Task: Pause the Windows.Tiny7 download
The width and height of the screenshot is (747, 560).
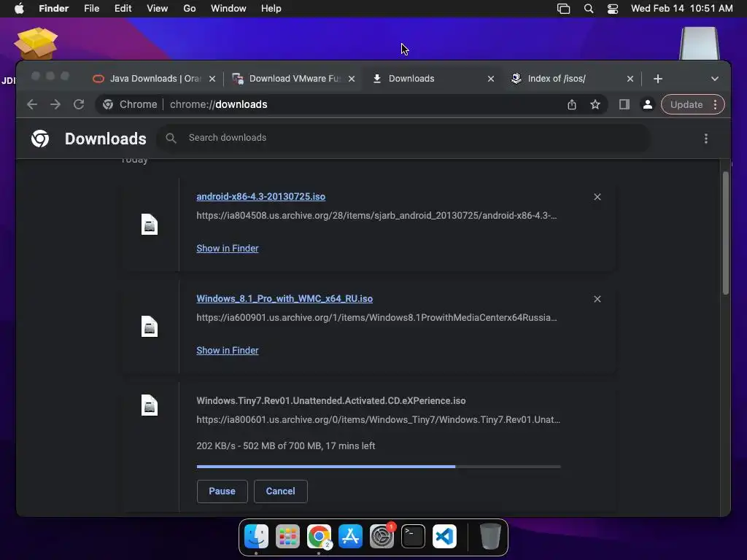Action: pos(222,491)
